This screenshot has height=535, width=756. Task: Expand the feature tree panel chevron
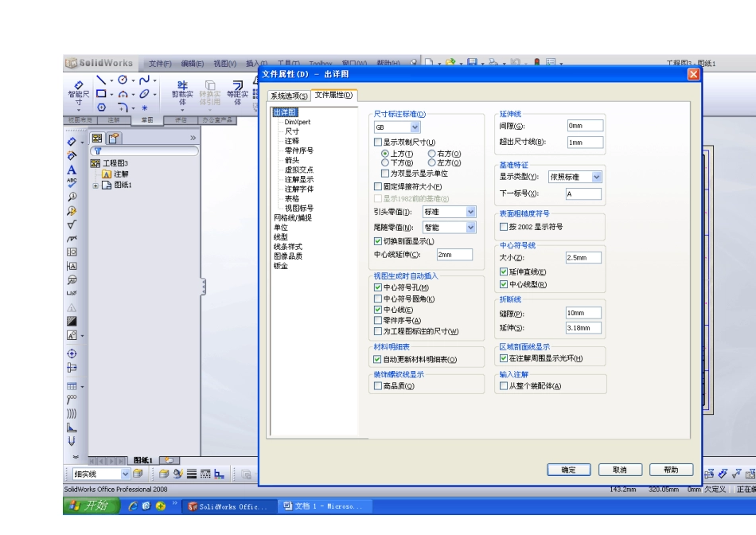coord(193,138)
